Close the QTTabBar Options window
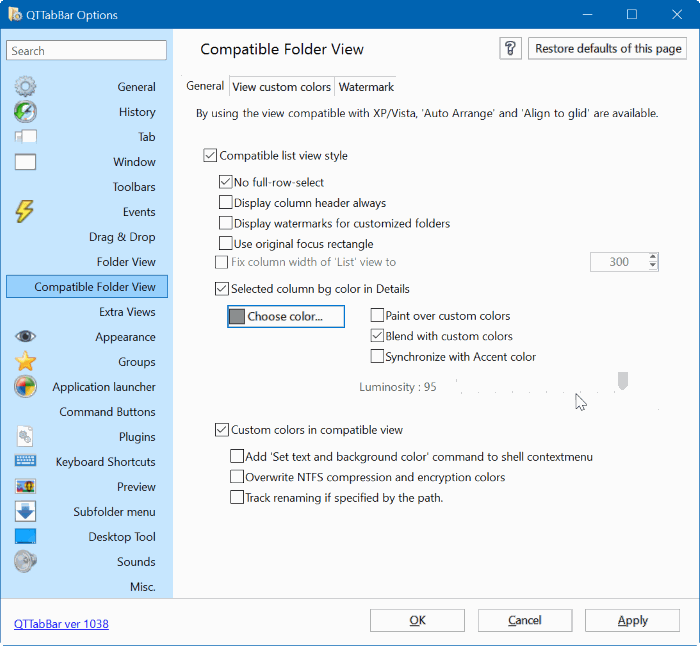Screen dimensions: 700x646 [x=677, y=14]
